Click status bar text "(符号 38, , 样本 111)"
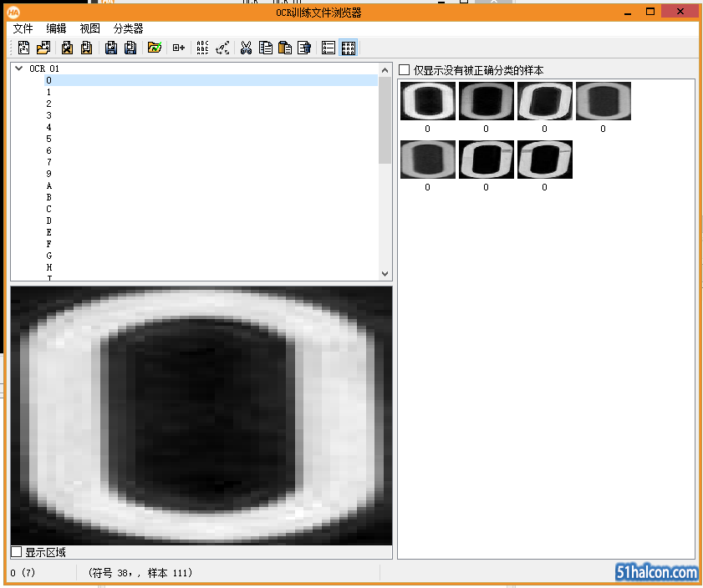This screenshot has height=588, width=703. pos(140,573)
